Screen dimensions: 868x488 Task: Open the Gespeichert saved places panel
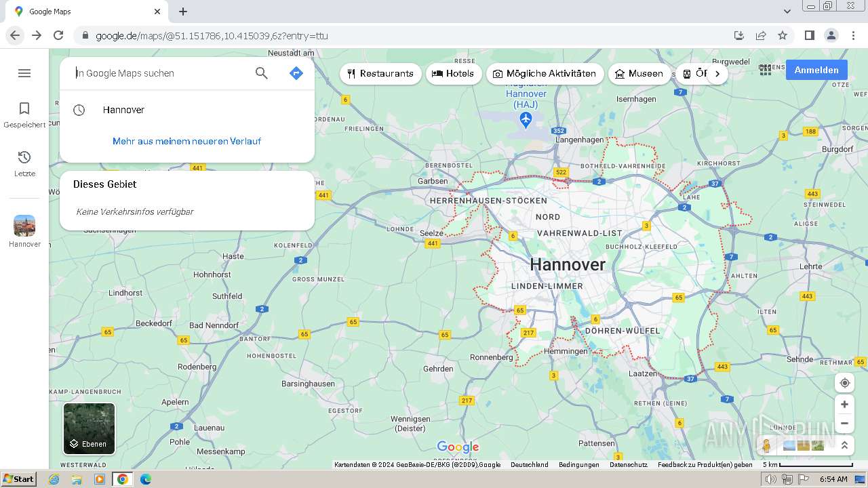click(x=24, y=115)
